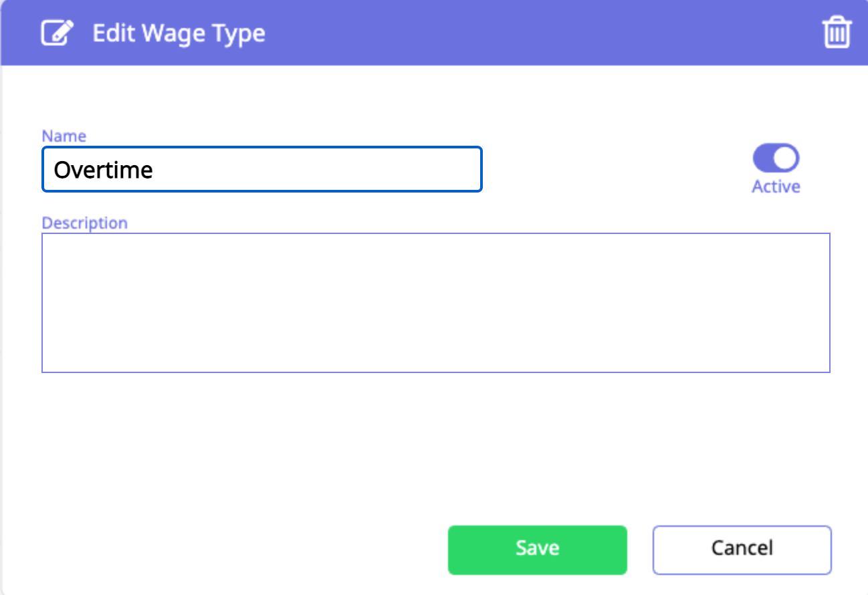Click the "Name" field label
The width and height of the screenshot is (868, 595).
point(64,136)
